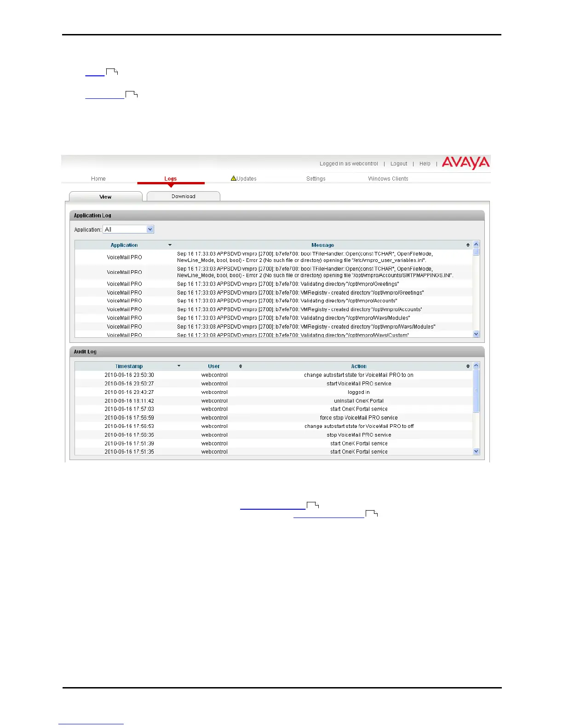Select the 'stop VoiceMail PRO service' action

tap(359, 435)
